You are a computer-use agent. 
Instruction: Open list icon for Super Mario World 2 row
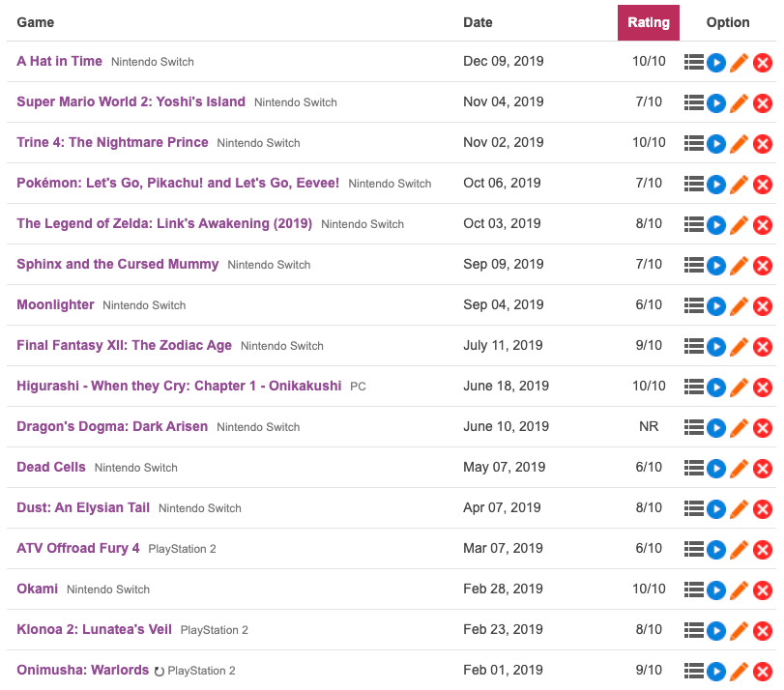pos(693,102)
